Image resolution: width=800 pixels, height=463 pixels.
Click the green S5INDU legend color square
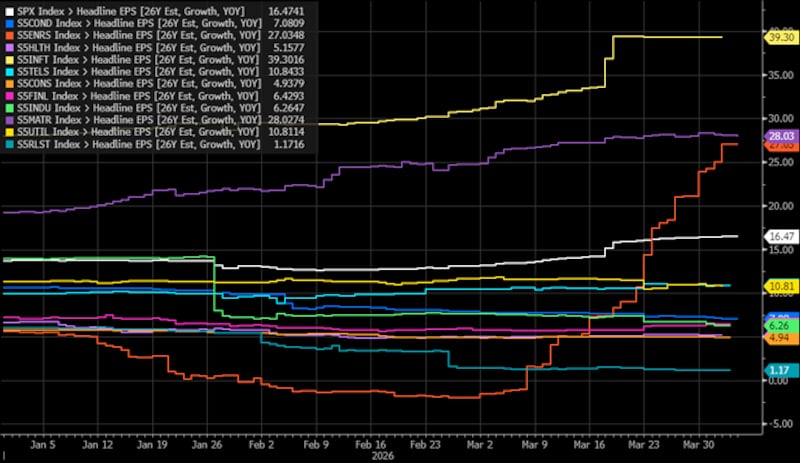coord(8,108)
